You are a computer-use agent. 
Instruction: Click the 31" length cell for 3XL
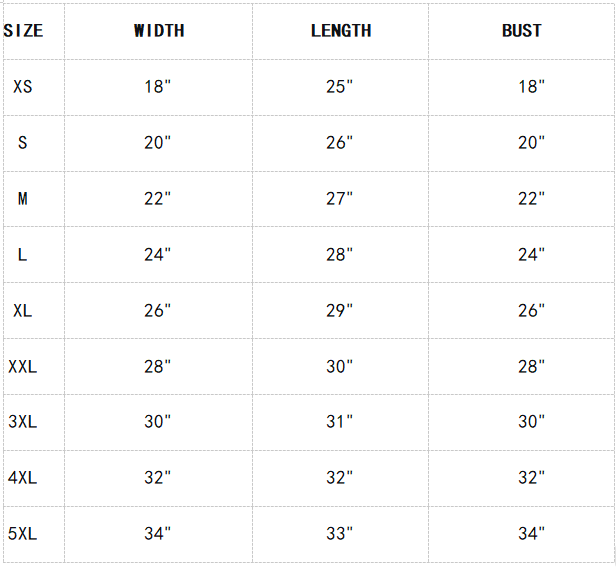(340, 422)
